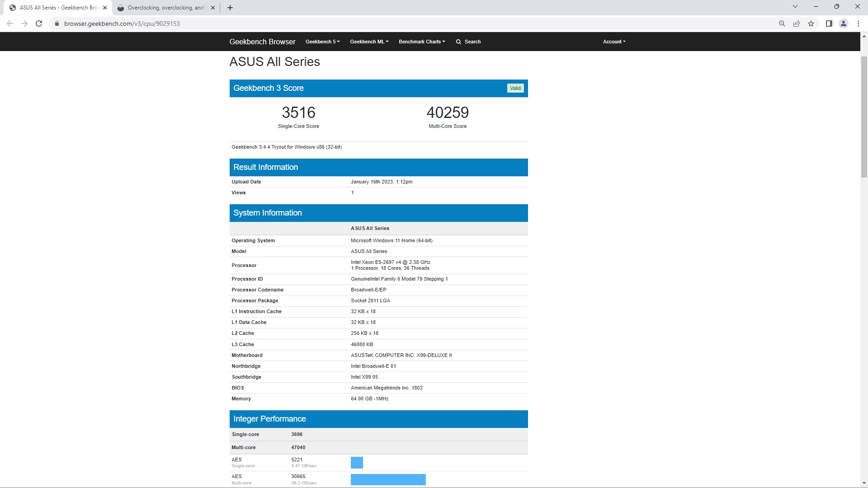
Task: Select the ASUS All Series browser tab
Action: point(58,8)
